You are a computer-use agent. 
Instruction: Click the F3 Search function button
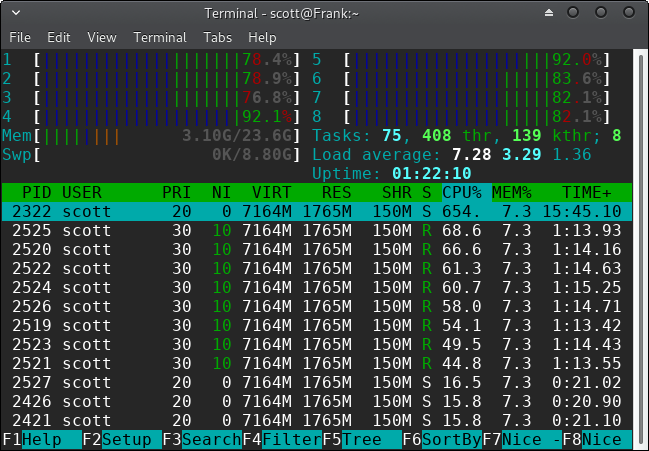(202, 439)
